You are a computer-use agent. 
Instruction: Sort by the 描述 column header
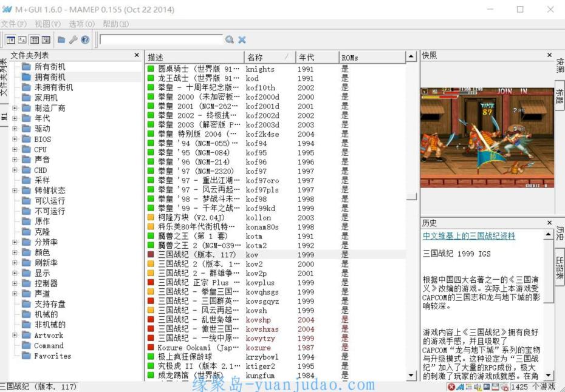(x=194, y=57)
